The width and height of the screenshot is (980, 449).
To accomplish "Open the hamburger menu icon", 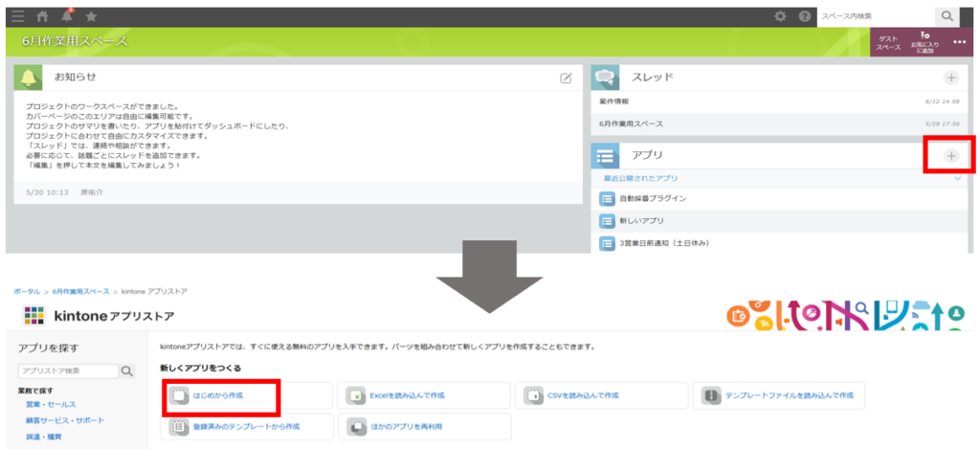I will coord(18,16).
